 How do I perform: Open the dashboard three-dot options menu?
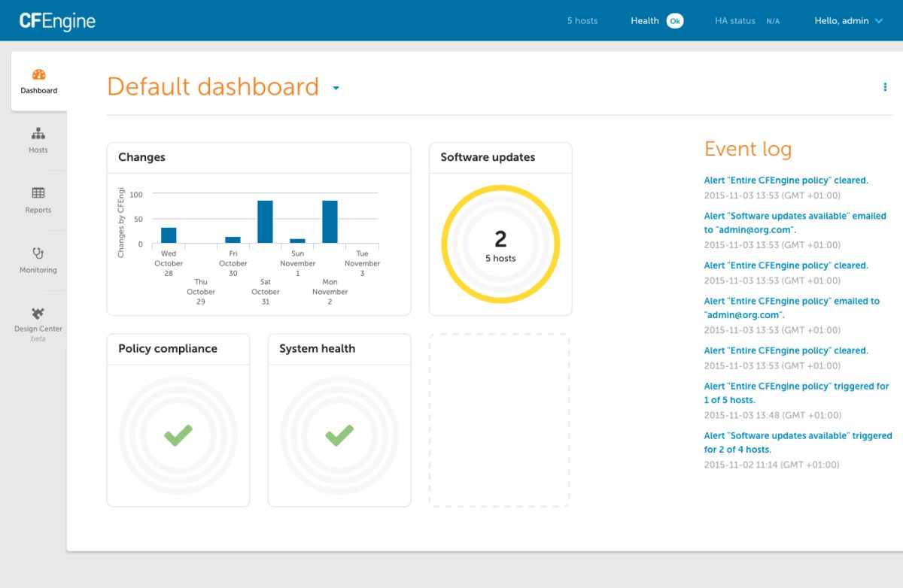tap(885, 87)
